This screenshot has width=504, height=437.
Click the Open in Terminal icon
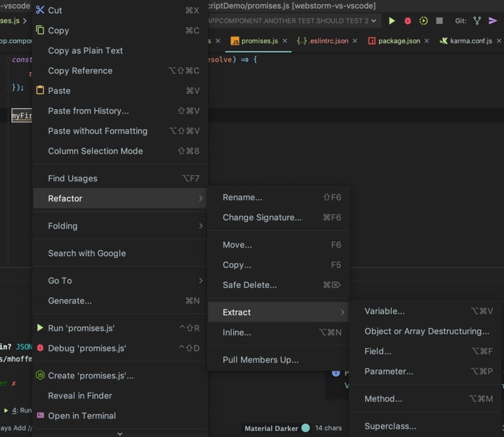coord(40,415)
